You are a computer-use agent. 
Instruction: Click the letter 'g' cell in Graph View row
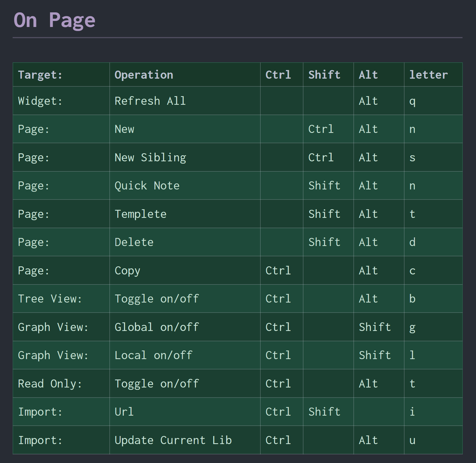[x=412, y=327]
